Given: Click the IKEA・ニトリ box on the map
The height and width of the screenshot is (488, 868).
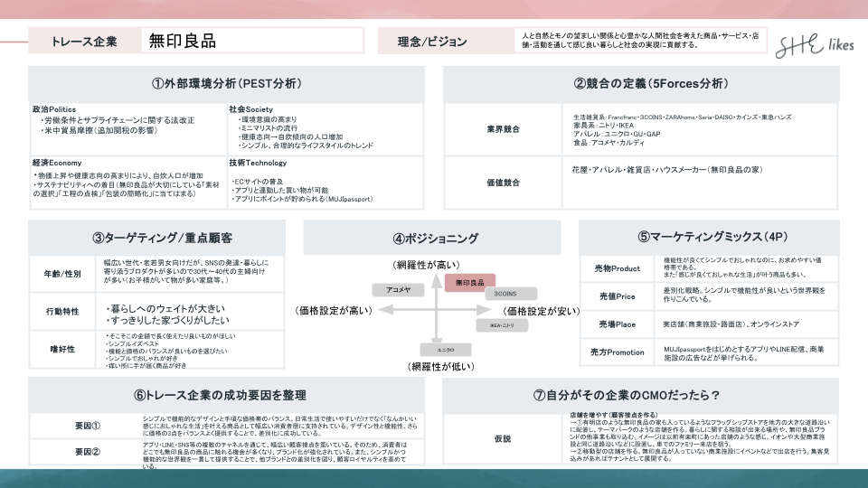Looking at the screenshot, I should point(502,324).
